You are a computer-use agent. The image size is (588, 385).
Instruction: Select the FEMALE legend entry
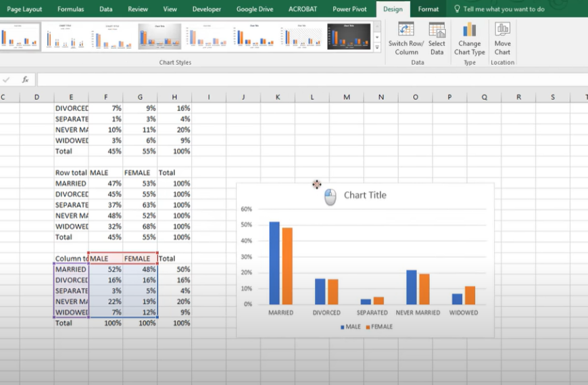[x=379, y=327]
